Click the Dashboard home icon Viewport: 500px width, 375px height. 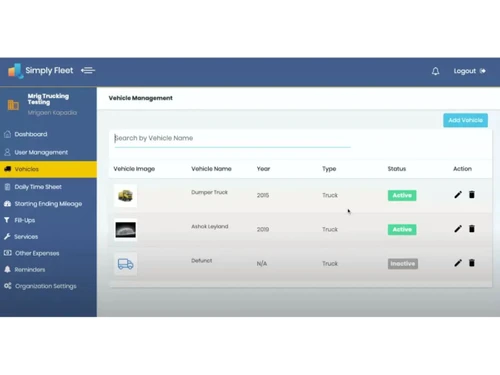tap(7, 134)
